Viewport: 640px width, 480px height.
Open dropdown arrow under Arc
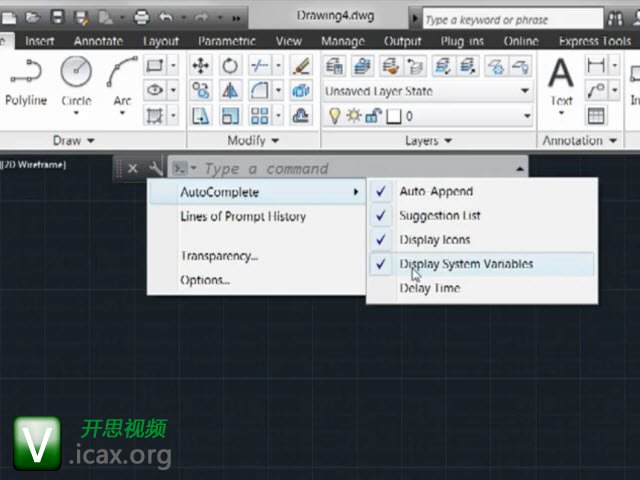coord(122,113)
